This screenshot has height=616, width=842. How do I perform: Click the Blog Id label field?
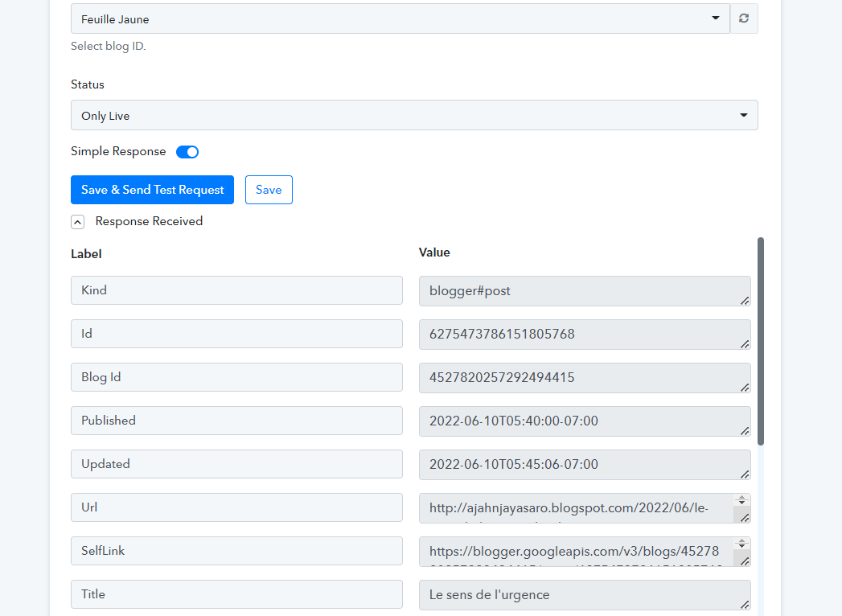coord(236,377)
